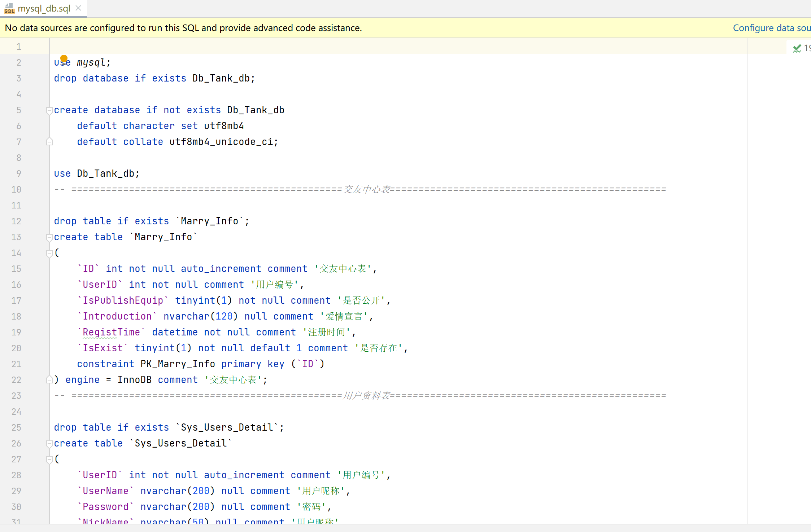Click the utf8mb4_unicode_ci collation text
The image size is (811, 532).
[x=221, y=142]
